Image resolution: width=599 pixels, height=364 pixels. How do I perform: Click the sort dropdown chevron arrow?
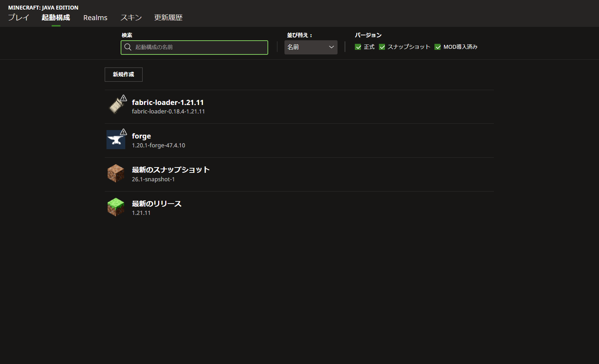click(332, 47)
